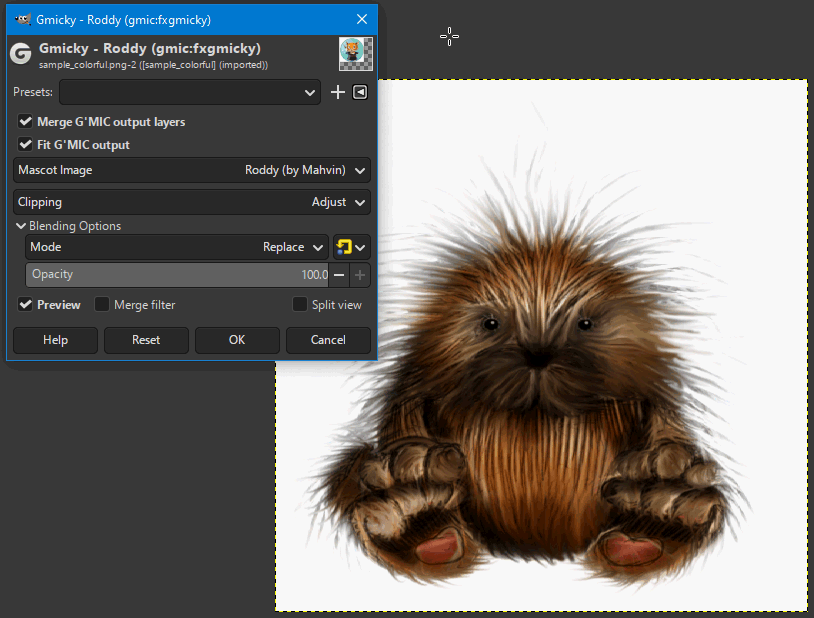Click the Reset button

[x=146, y=340]
